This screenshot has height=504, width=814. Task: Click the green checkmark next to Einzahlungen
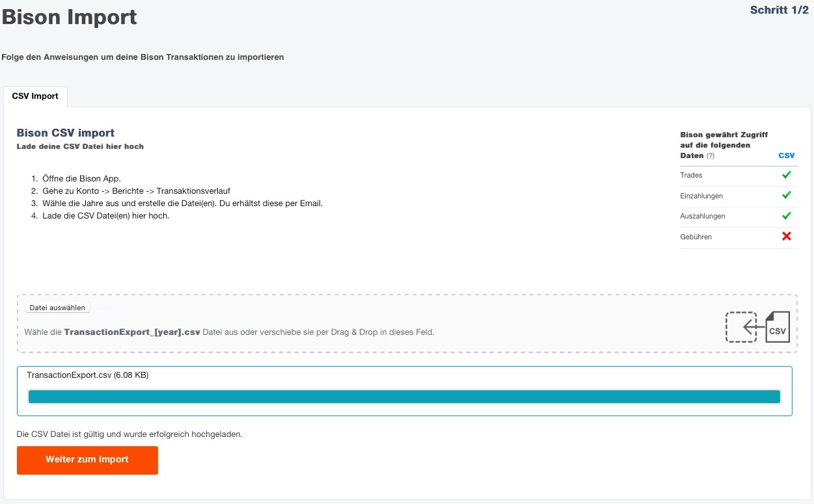(786, 195)
